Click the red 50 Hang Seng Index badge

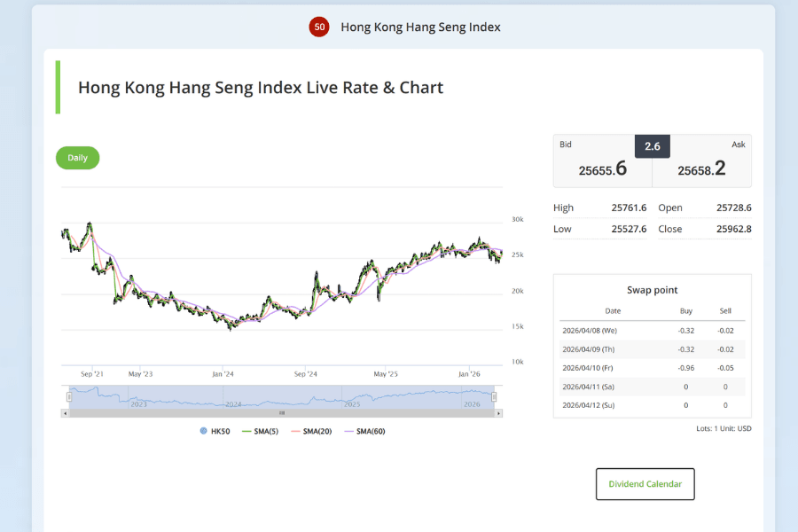tap(319, 27)
